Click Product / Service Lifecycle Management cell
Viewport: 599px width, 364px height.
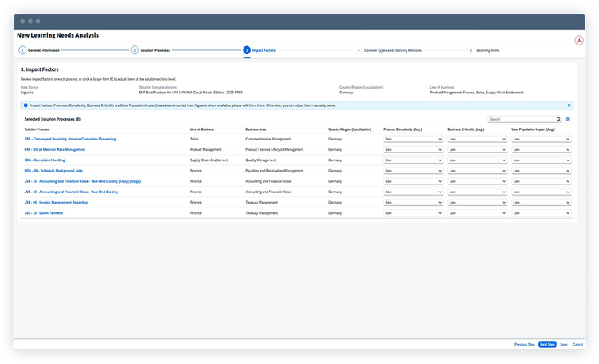pyautogui.click(x=275, y=150)
